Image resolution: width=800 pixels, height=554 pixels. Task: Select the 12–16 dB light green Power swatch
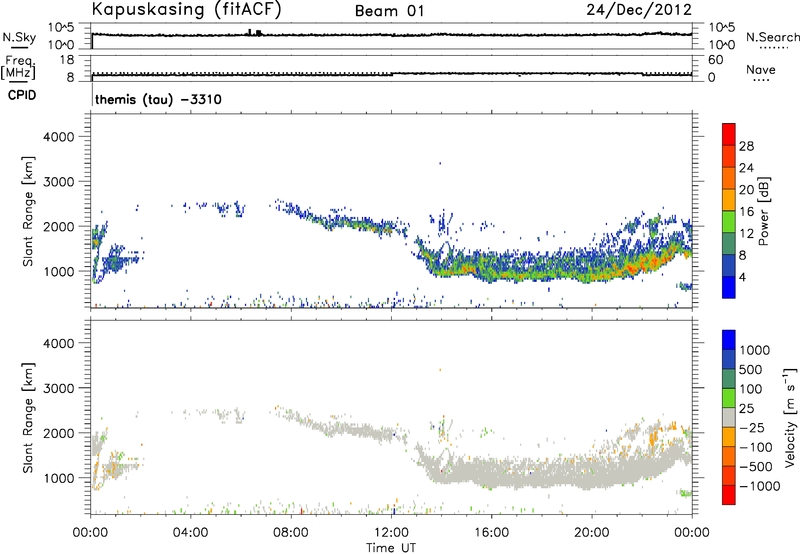tap(729, 221)
